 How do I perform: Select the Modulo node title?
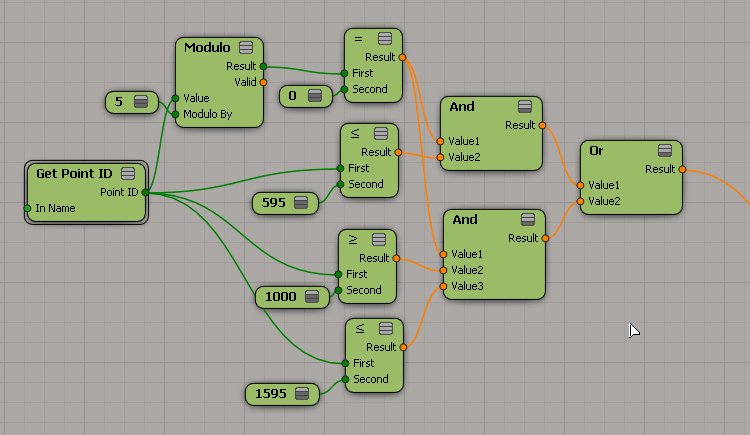tap(205, 48)
